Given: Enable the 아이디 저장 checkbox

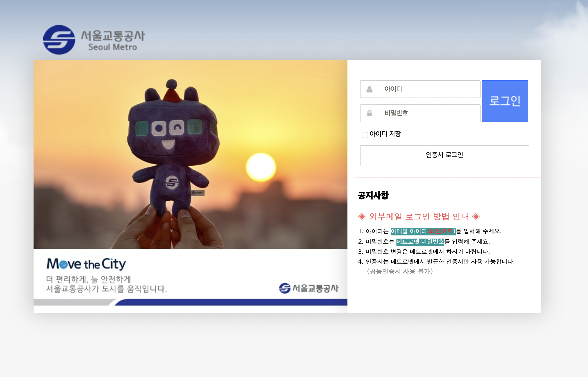Looking at the screenshot, I should coord(365,134).
